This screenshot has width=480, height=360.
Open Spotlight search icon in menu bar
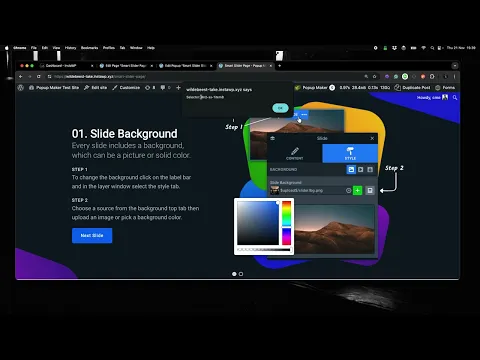432,48
